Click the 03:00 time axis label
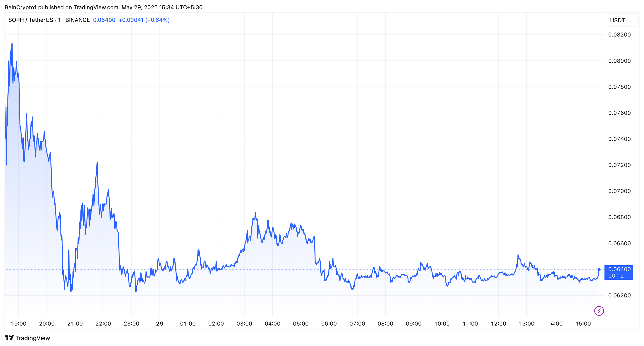644x346 pixels. (244, 323)
